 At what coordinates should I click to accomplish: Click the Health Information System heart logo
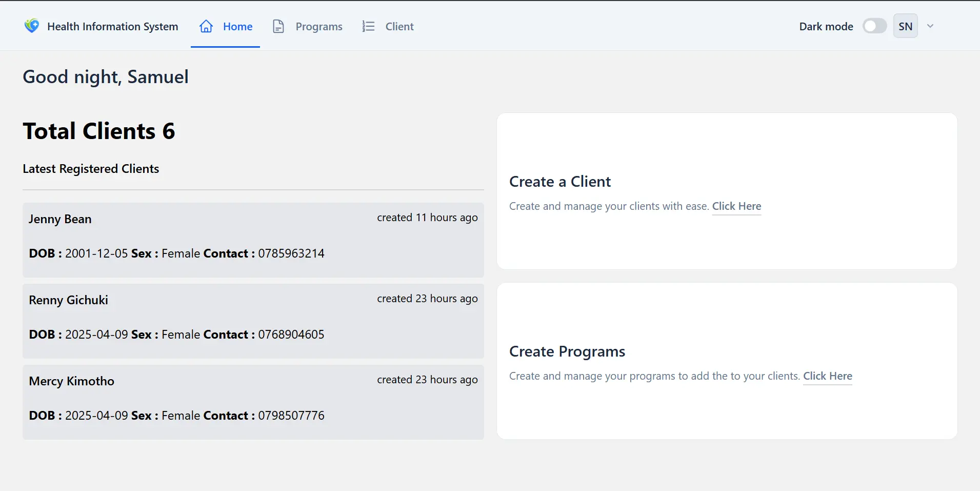32,26
